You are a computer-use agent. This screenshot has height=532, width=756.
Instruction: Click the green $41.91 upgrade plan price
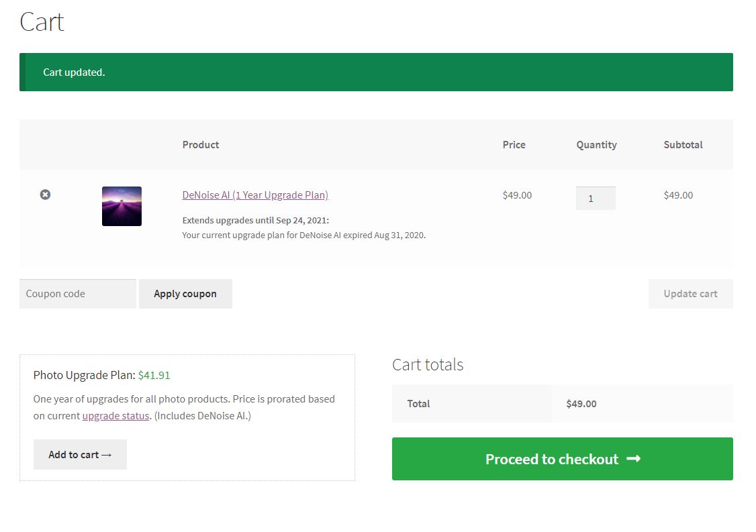(154, 376)
